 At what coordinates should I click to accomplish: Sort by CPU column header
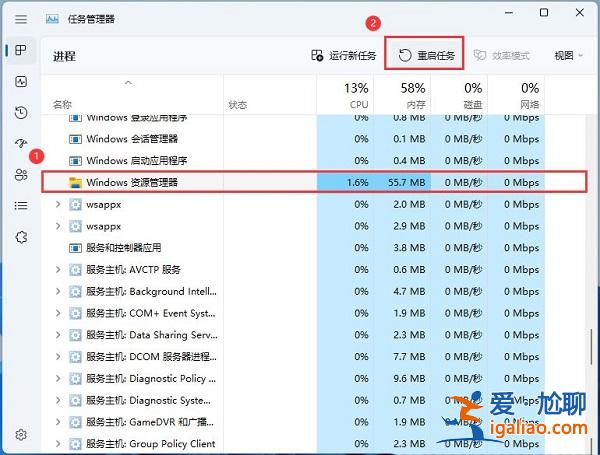tap(345, 95)
